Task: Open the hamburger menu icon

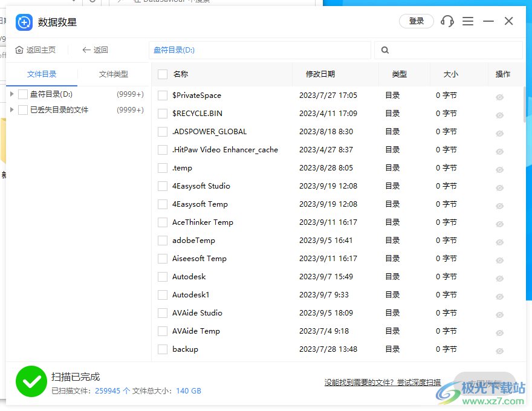Action: click(467, 21)
